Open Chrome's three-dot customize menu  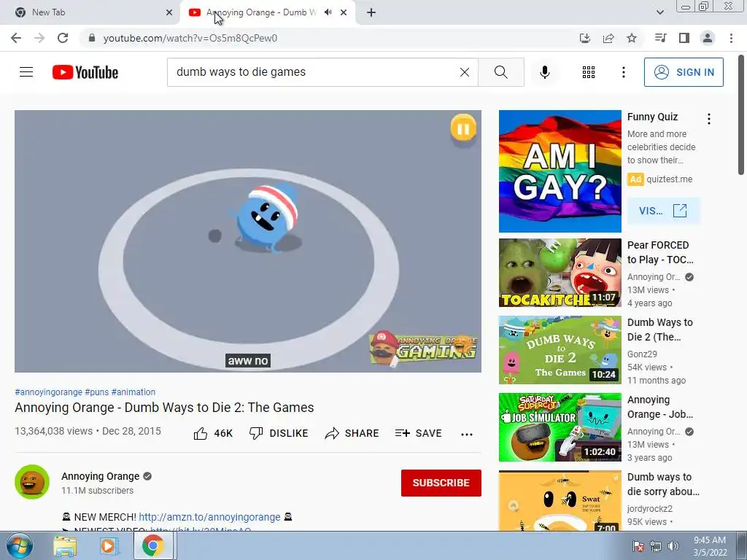click(x=731, y=38)
